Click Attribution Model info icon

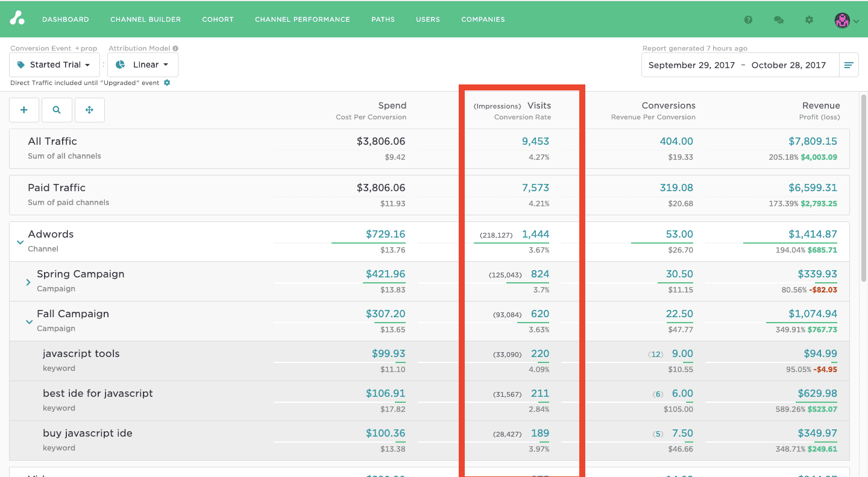coord(175,48)
